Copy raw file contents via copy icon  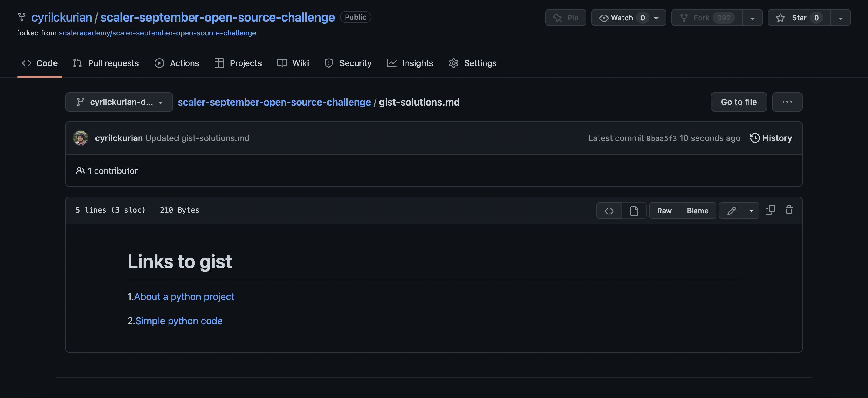click(771, 210)
